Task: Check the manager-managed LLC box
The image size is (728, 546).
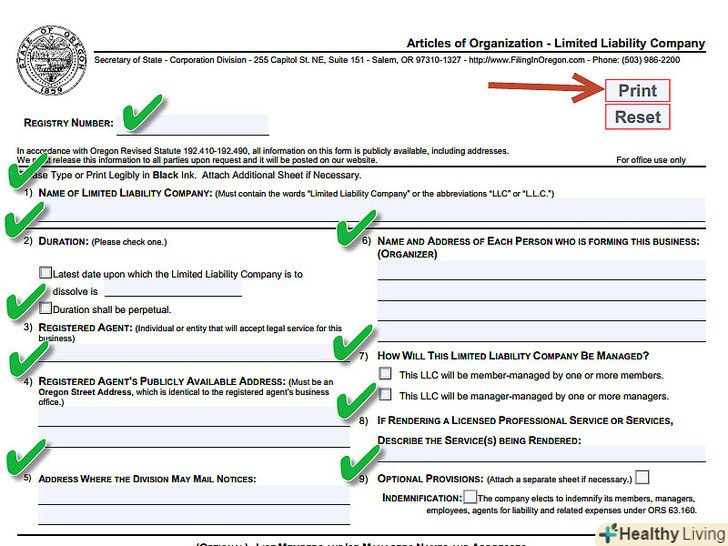Action: coord(385,394)
